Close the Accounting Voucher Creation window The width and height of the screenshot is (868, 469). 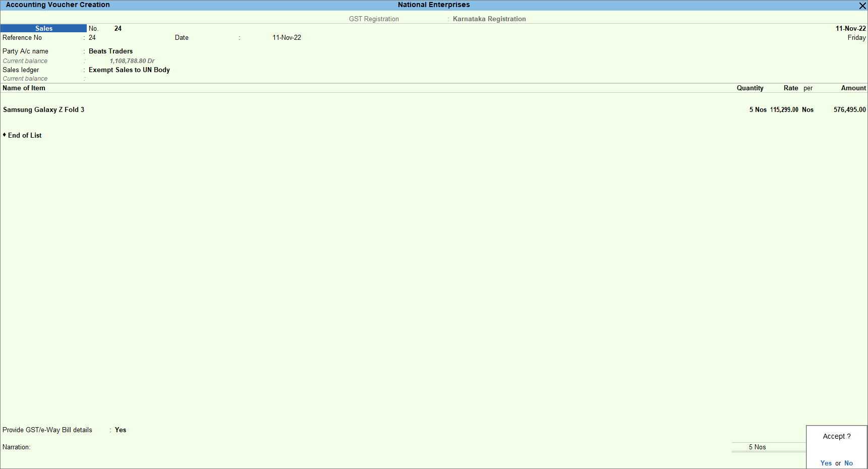[x=862, y=6]
